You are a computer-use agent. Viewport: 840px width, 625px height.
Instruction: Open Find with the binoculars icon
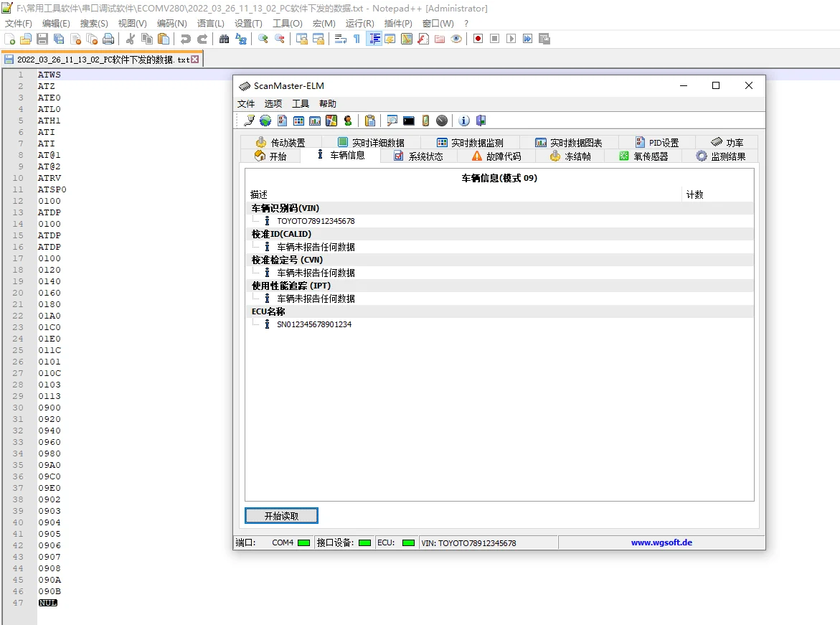click(224, 39)
